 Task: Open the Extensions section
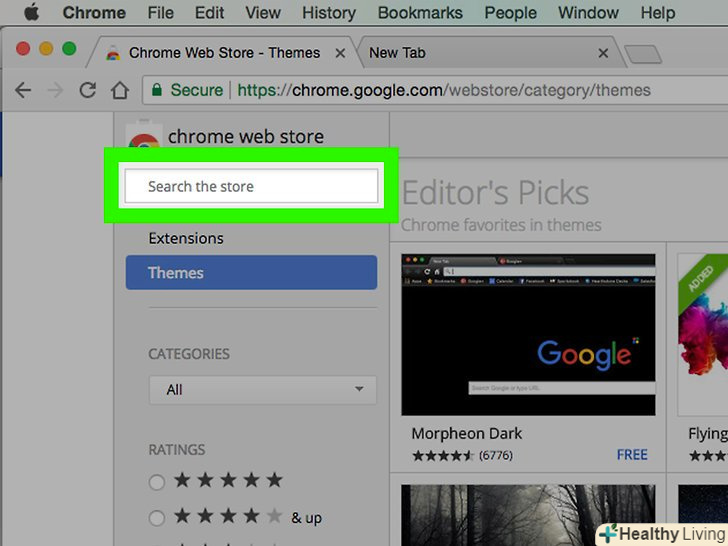[186, 238]
